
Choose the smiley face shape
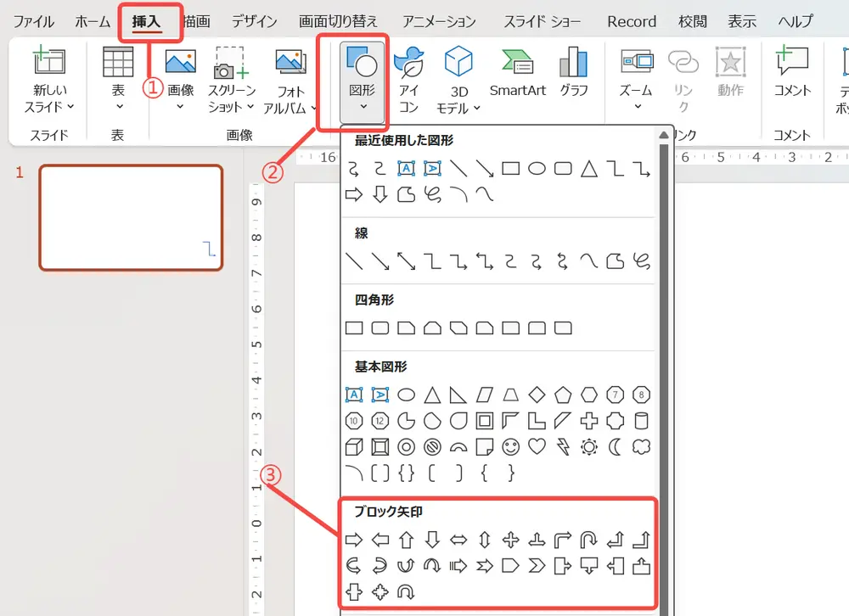(510, 447)
